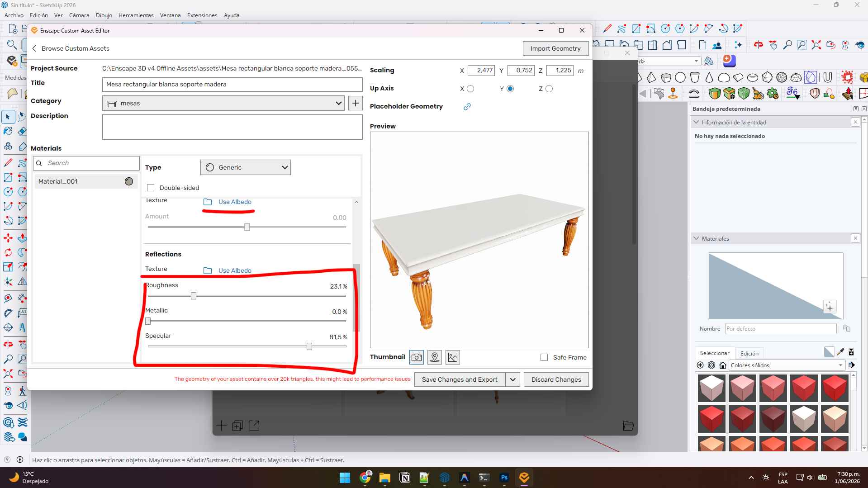
Task: Click the Windows Start button
Action: pos(345,478)
